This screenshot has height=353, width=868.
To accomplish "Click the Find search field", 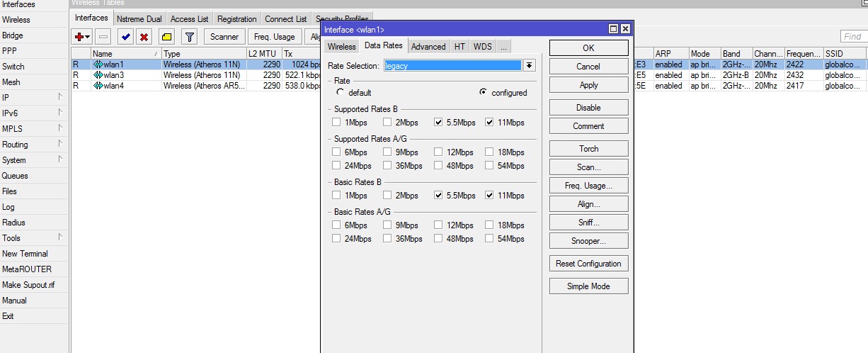I will coord(854,36).
